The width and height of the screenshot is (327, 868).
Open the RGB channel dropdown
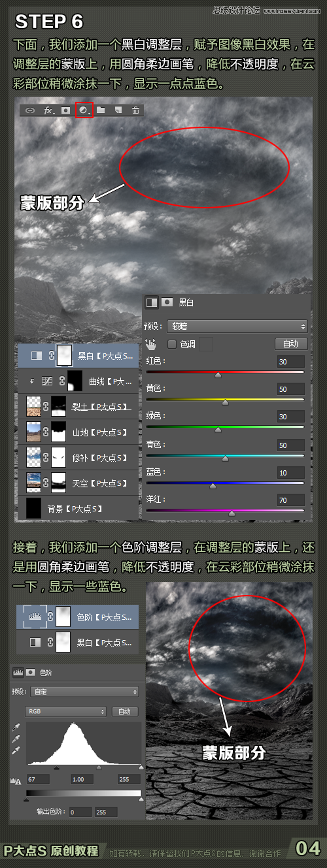click(x=66, y=711)
